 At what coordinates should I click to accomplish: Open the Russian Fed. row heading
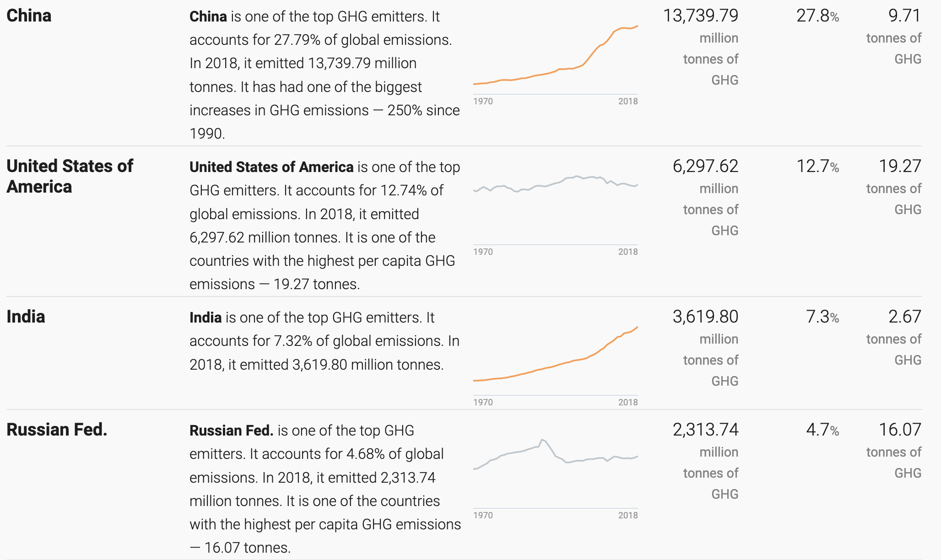tap(57, 430)
